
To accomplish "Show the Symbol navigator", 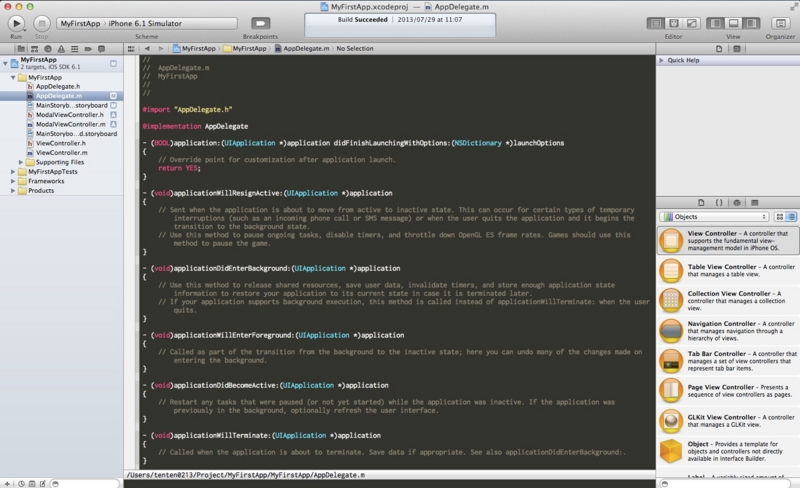I will (x=34, y=48).
